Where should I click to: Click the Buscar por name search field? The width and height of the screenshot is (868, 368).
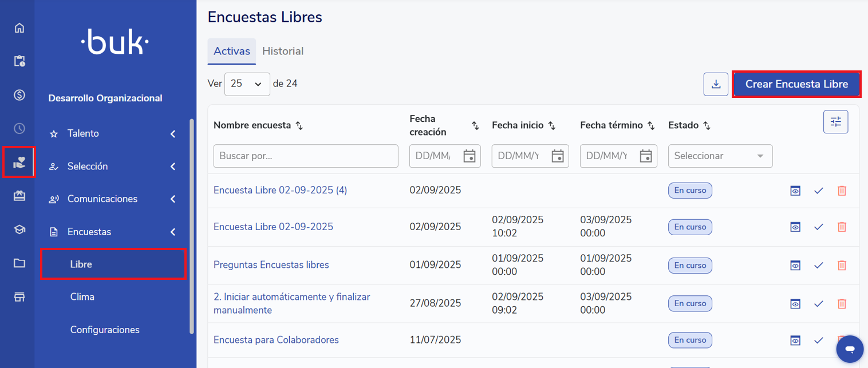tap(306, 156)
